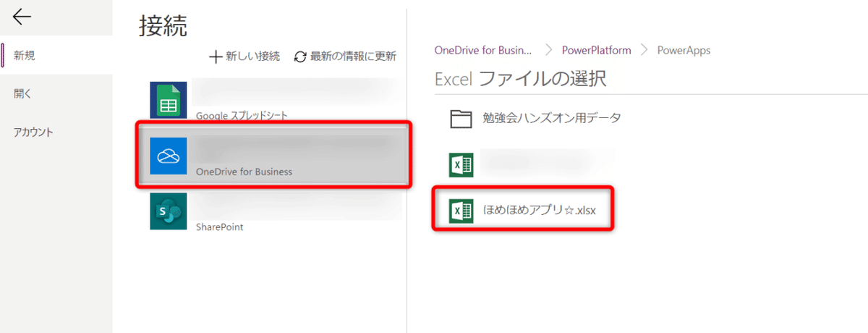Image resolution: width=868 pixels, height=333 pixels.
Task: Click the back arrow icon
Action: (22, 16)
